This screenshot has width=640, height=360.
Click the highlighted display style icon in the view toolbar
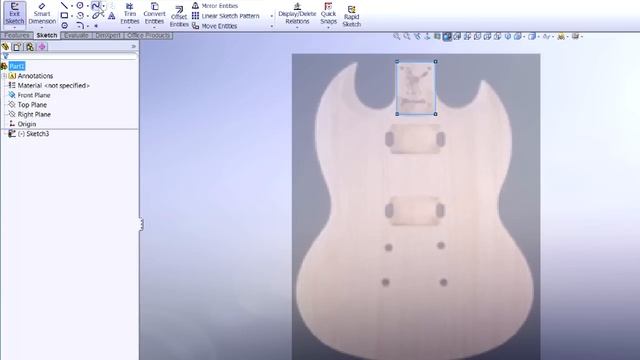[447, 37]
